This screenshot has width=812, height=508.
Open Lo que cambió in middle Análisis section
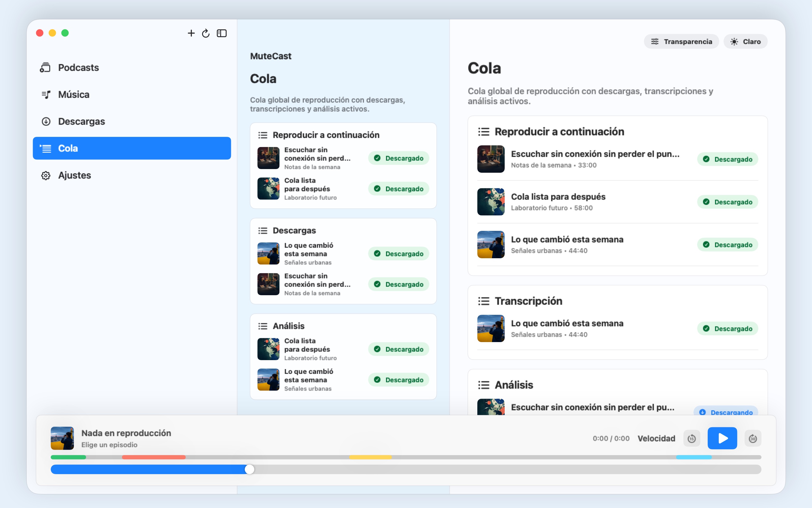343,379
